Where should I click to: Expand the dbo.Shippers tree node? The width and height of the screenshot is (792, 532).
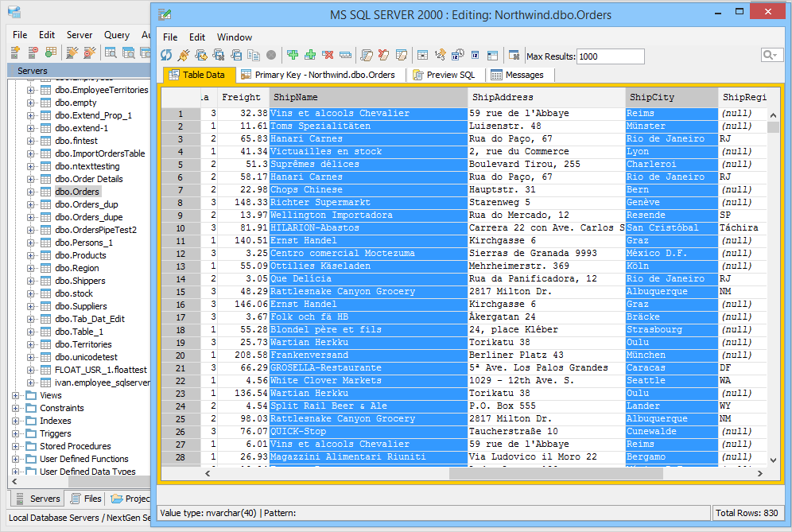tap(31, 281)
